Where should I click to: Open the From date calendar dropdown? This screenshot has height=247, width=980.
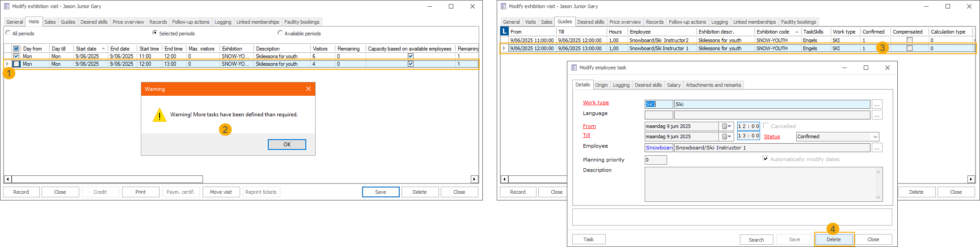727,126
